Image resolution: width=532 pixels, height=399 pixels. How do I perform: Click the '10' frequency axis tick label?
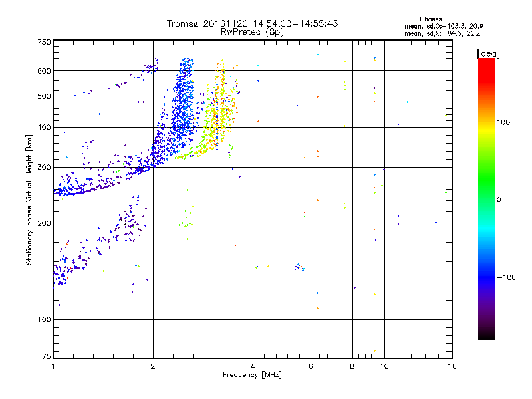[x=384, y=366]
